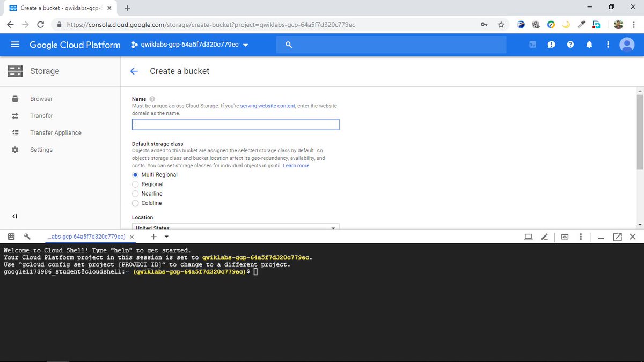
Task: Click the Cloud Shell terminal prompt line
Action: 130,272
